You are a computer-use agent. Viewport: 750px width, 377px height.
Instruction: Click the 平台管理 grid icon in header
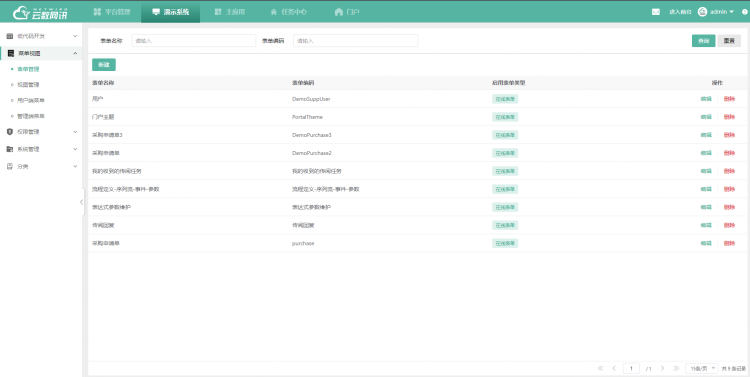(x=97, y=12)
